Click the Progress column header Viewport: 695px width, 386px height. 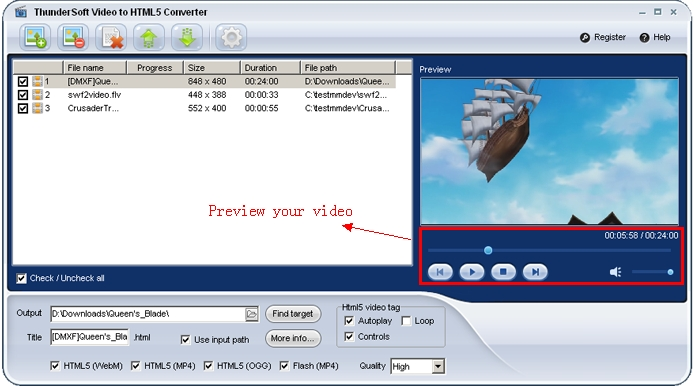155,68
